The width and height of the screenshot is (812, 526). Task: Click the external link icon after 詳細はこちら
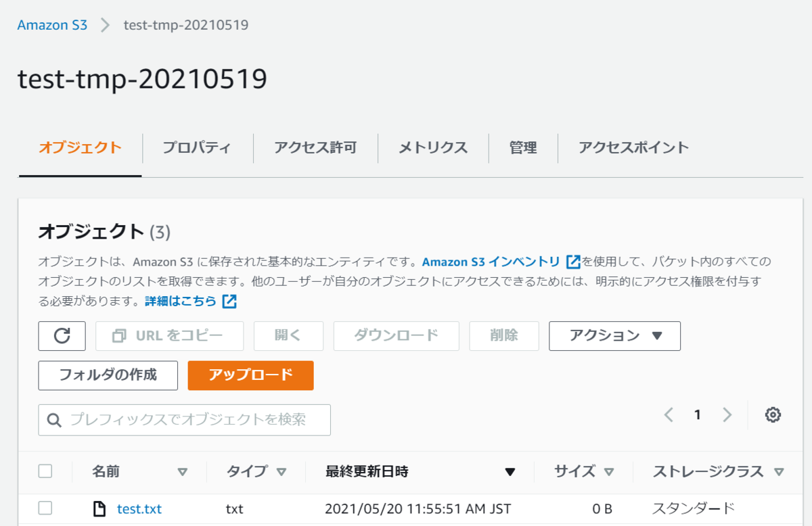pos(229,301)
